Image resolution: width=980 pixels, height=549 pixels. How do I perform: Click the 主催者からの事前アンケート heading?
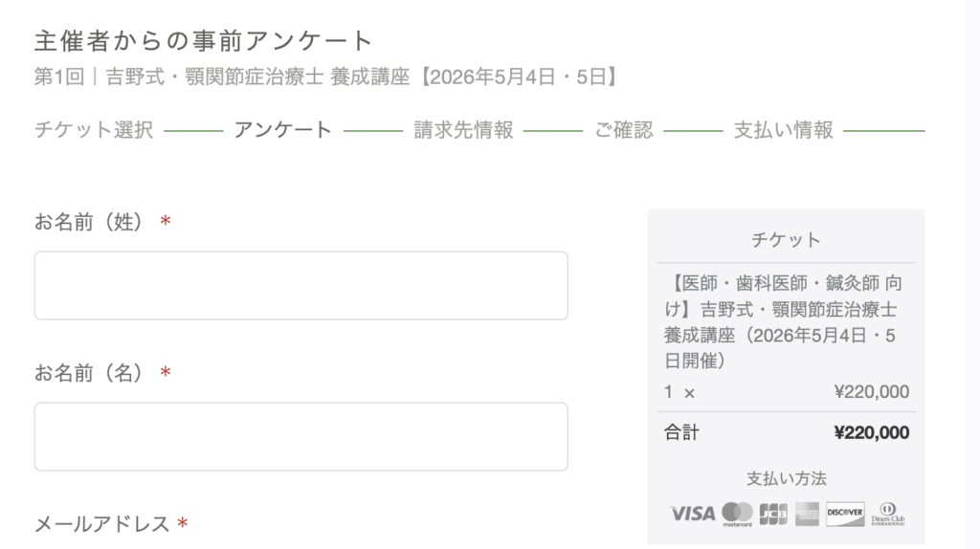[203, 41]
